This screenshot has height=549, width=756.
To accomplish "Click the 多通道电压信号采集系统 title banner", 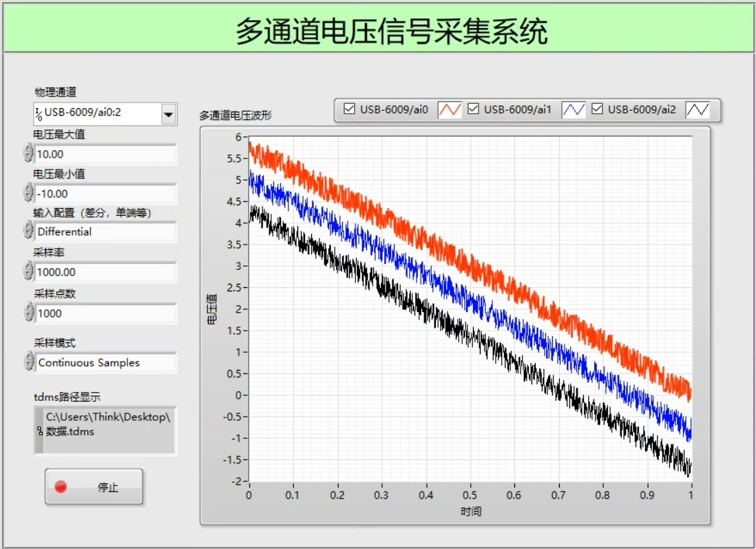I will point(379,28).
